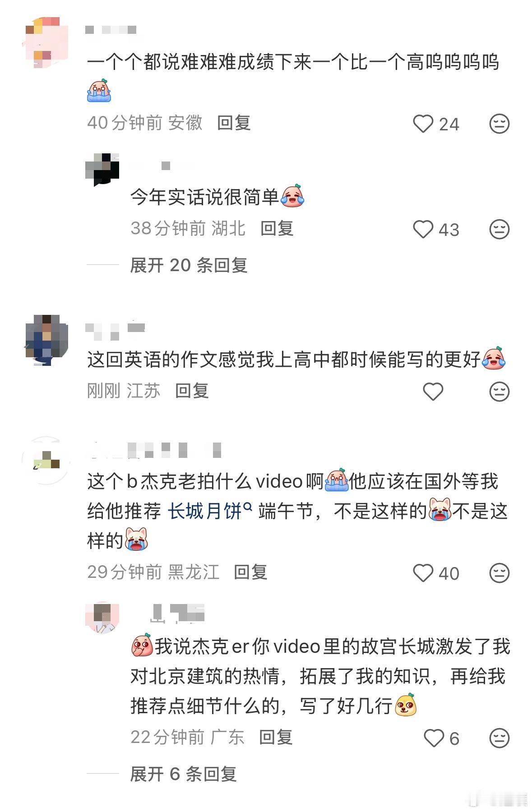Like the Anhui comment with 24 likes
The height and width of the screenshot is (812, 532).
coord(423,124)
